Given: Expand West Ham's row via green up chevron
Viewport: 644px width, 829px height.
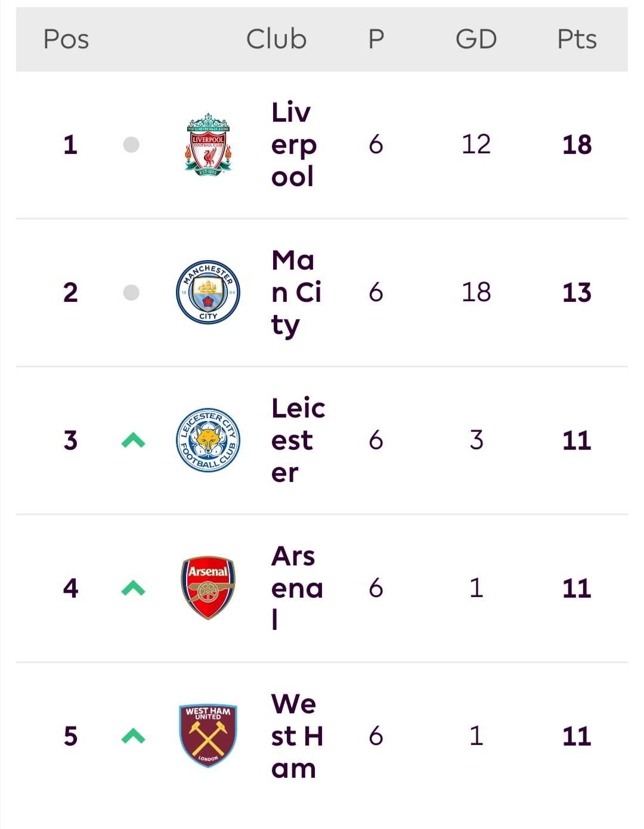Looking at the screenshot, I should coord(134,737).
